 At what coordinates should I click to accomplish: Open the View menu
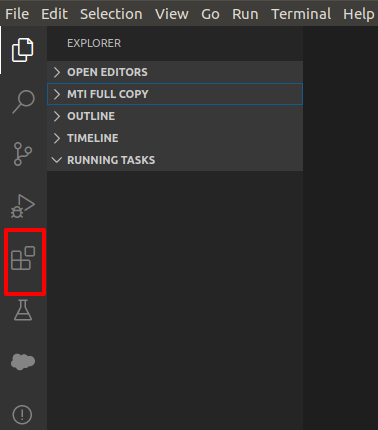(x=172, y=14)
